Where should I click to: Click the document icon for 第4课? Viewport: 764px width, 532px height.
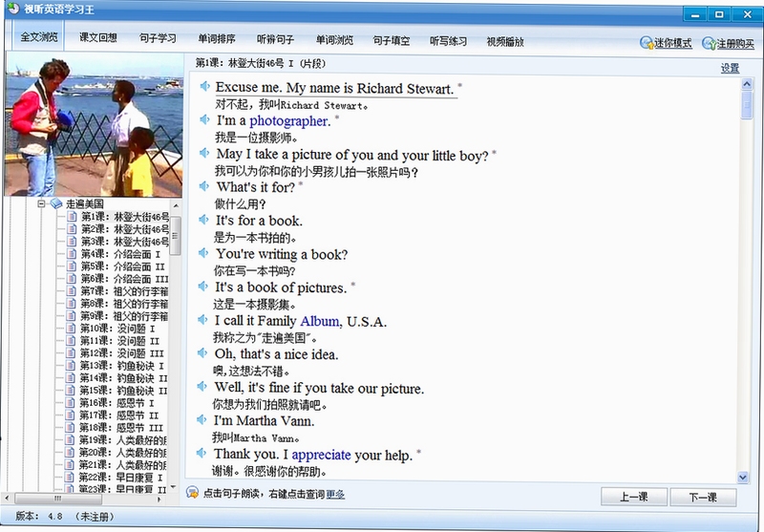[x=72, y=254]
